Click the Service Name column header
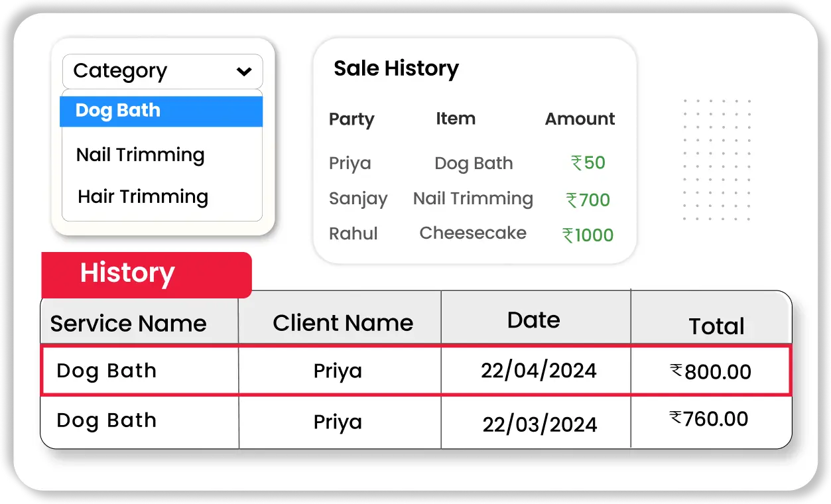The height and width of the screenshot is (504, 831). coord(129,324)
